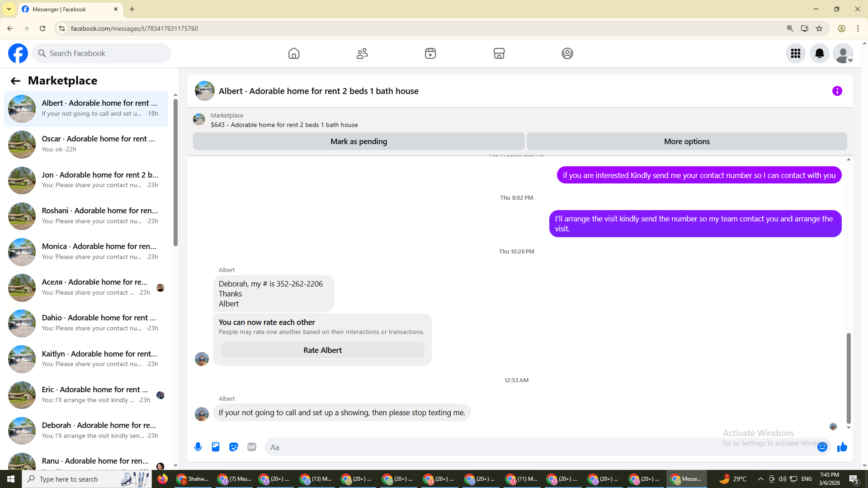The image size is (868, 488).
Task: Click the conversation scrollbar thumb
Action: [849, 377]
